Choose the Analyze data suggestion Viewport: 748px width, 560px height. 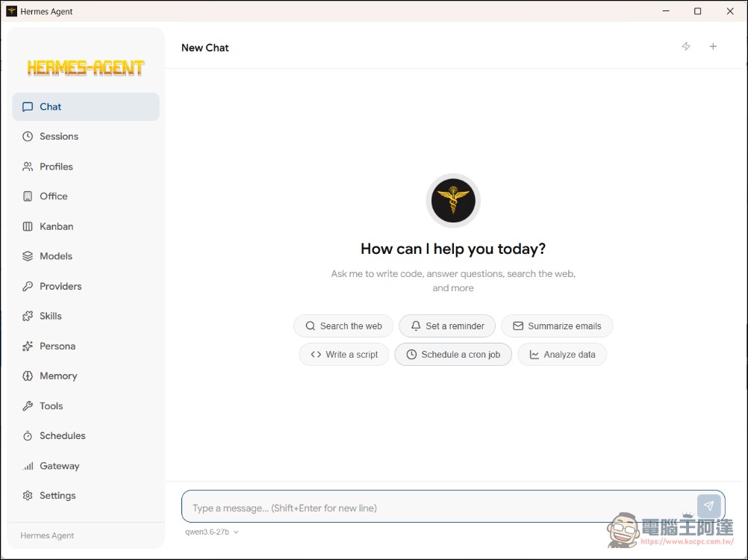coord(562,355)
